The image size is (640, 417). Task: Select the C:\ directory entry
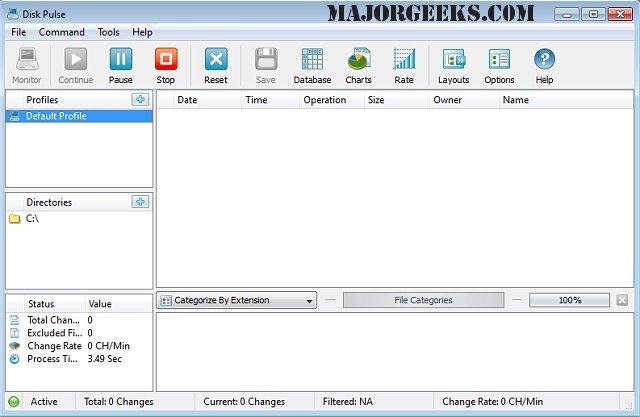click(32, 219)
